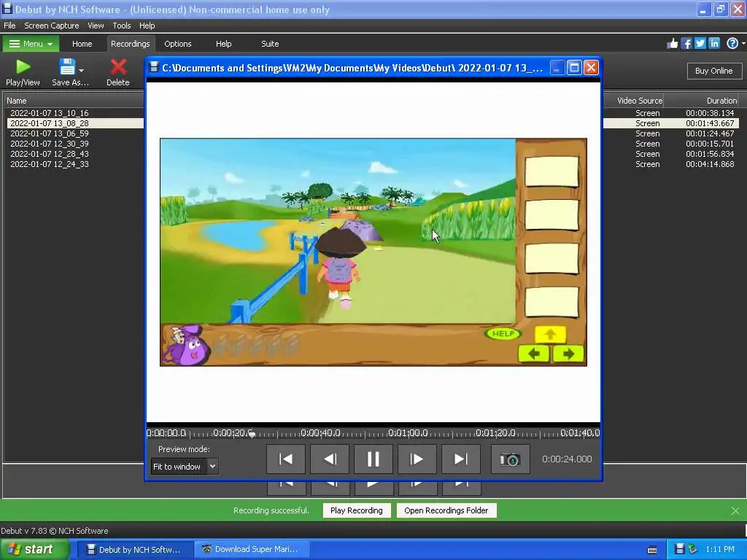Click the Facebook share icon
Screen dimensions: 747x560
686,44
